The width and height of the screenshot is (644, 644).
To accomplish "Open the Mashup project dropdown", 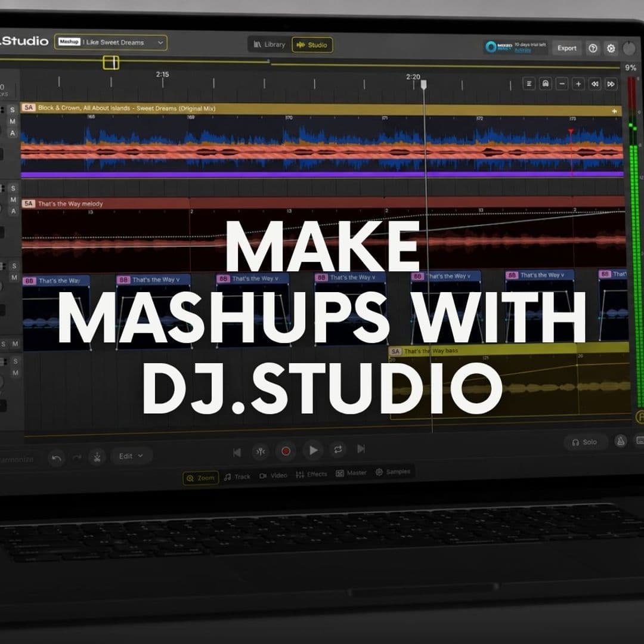I will point(111,42).
